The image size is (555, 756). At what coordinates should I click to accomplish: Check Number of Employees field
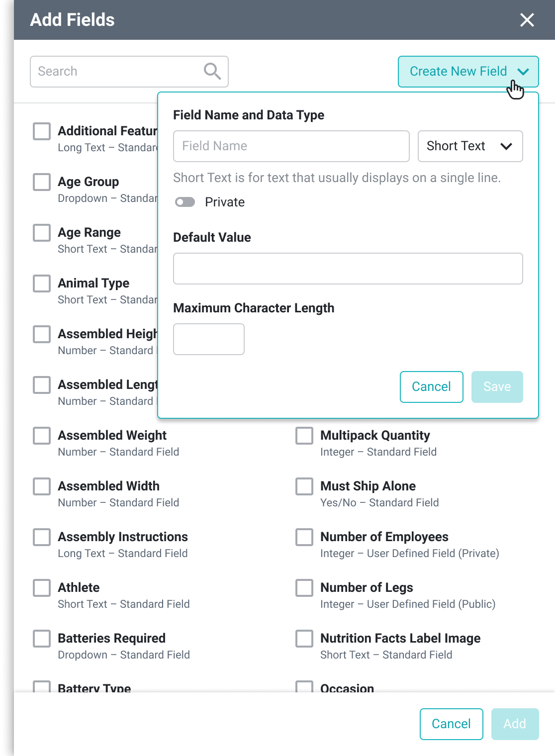tap(304, 537)
